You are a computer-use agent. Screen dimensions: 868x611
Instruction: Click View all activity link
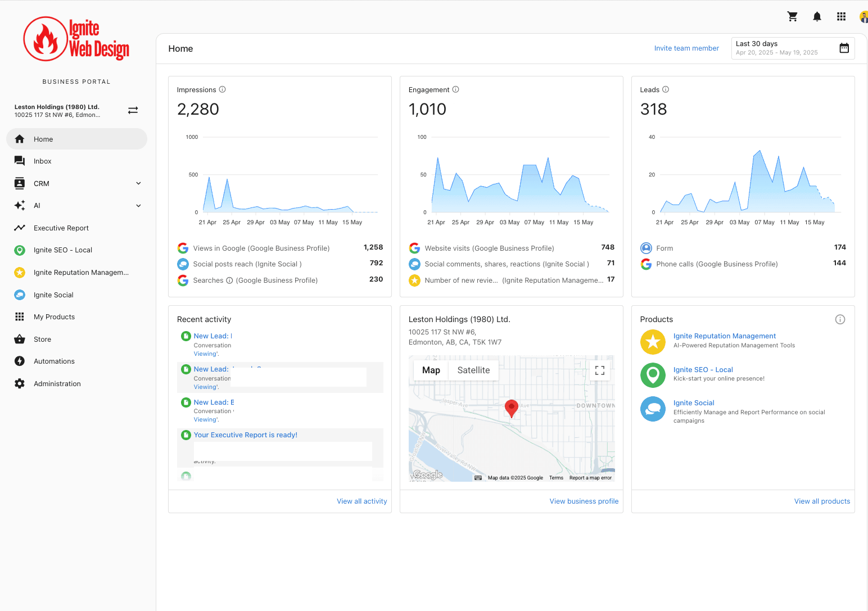pos(361,501)
